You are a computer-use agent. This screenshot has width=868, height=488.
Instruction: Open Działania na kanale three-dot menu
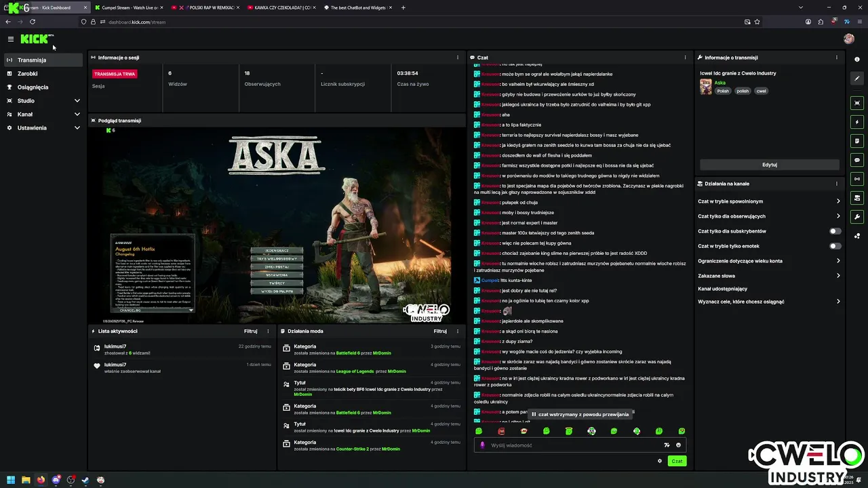(836, 184)
